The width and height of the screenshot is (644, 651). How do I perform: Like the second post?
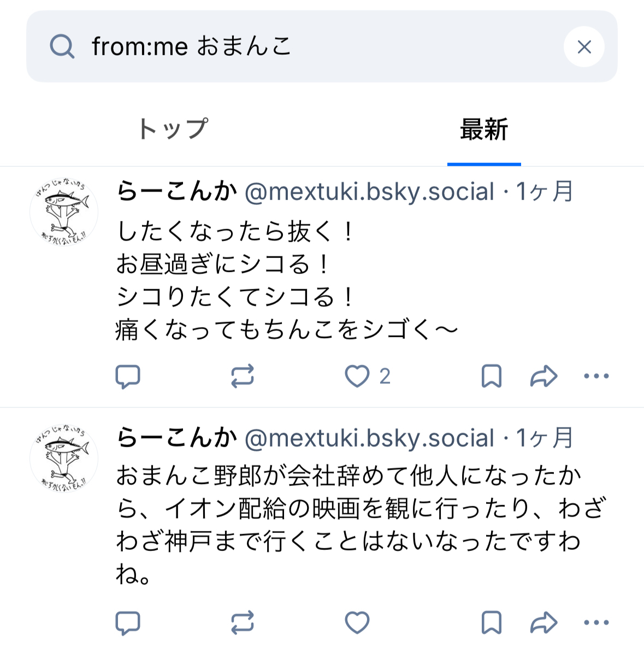point(358,623)
